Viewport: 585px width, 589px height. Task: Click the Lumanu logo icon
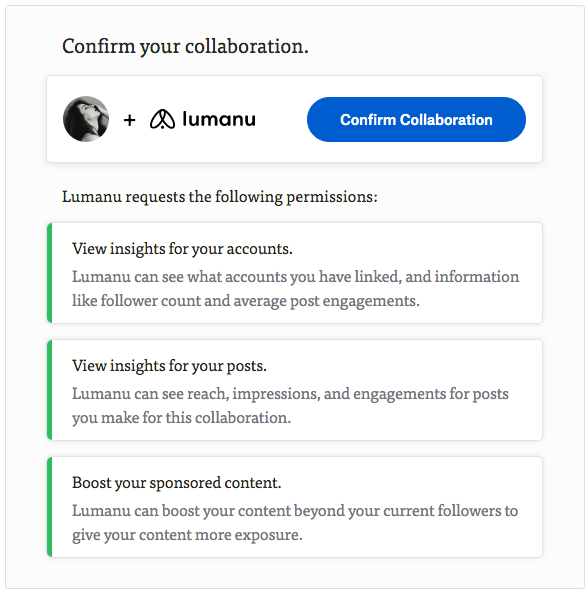(x=162, y=119)
